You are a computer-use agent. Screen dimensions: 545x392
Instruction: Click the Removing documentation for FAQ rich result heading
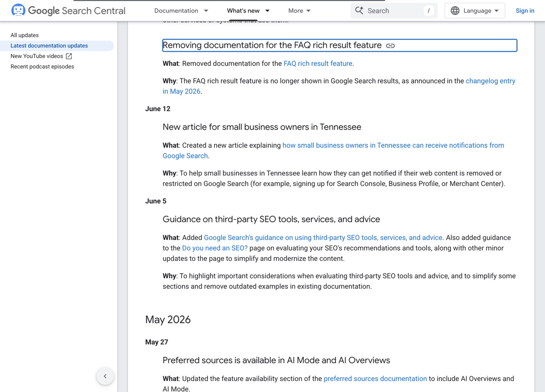272,45
